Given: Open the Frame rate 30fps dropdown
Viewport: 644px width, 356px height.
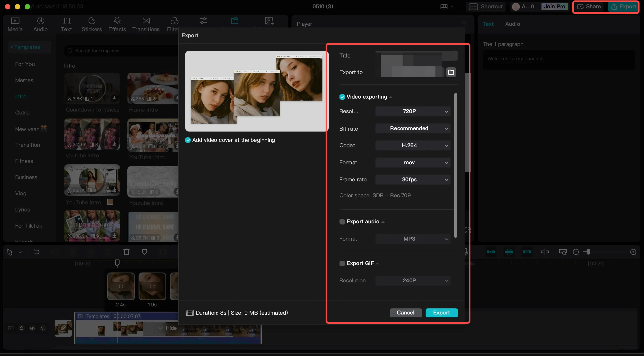Looking at the screenshot, I should pos(413,180).
